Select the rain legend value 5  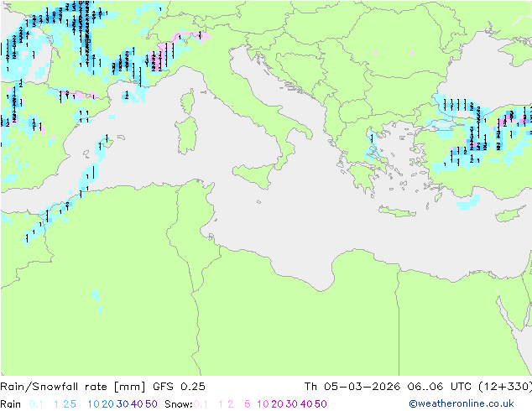click(73, 404)
